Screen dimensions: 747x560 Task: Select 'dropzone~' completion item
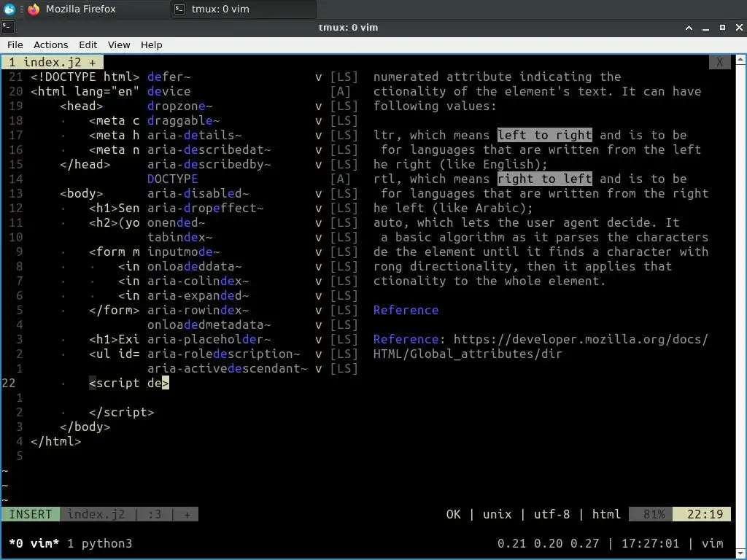pyautogui.click(x=179, y=106)
